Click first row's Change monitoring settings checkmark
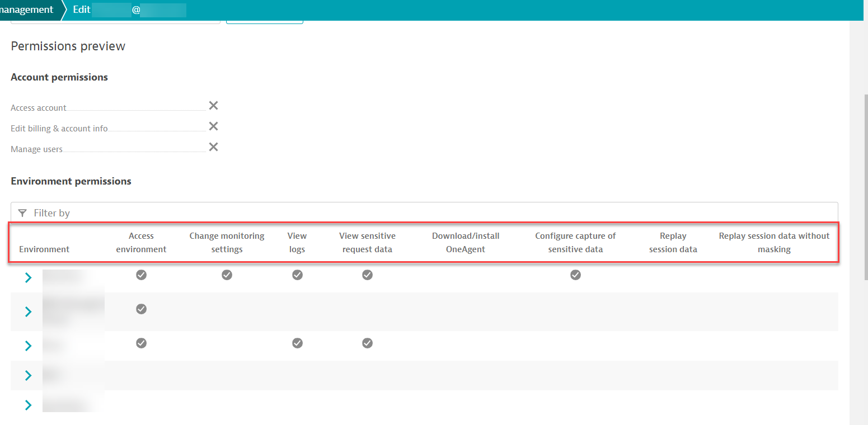The image size is (868, 425). 227,275
